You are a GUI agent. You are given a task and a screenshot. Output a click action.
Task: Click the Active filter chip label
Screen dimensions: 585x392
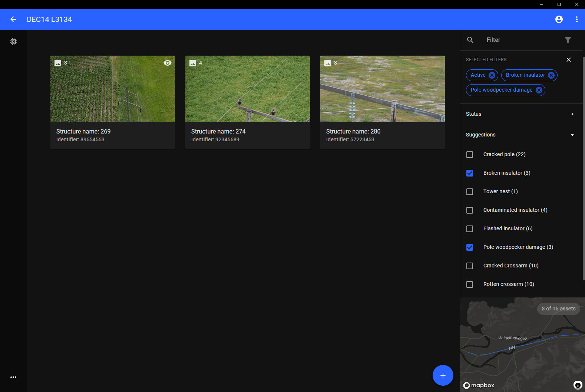[478, 75]
